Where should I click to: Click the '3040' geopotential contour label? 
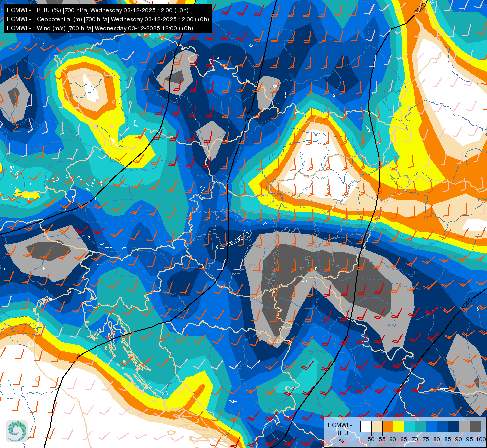pyautogui.click(x=466, y=304)
